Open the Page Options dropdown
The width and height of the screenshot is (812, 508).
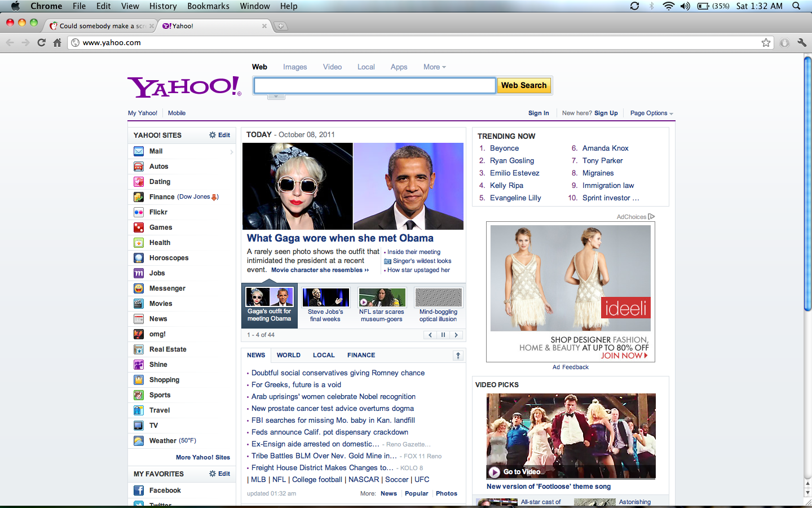652,113
